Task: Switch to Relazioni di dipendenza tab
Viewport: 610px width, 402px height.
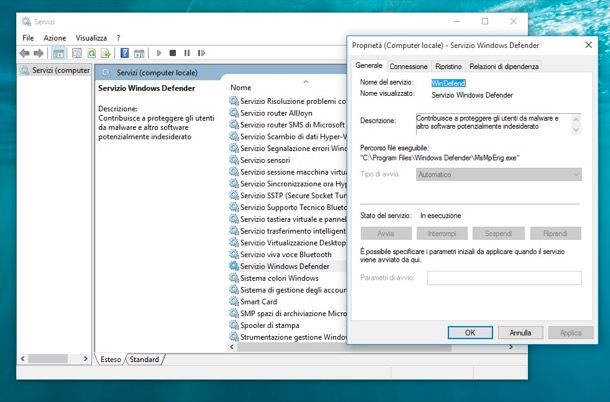Action: tap(504, 67)
